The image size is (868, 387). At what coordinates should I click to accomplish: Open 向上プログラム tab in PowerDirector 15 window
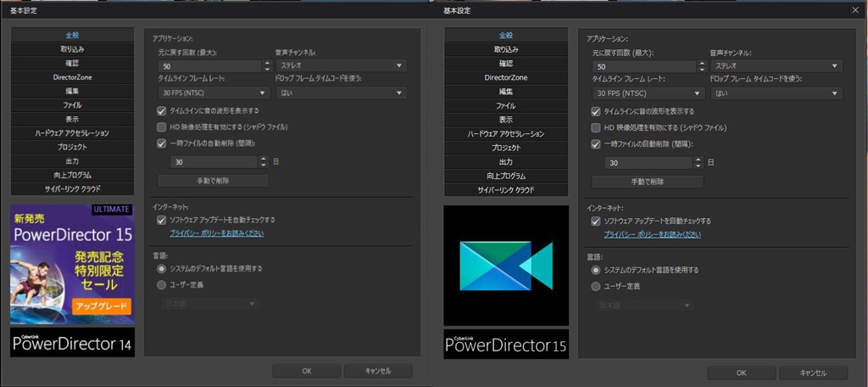[506, 176]
